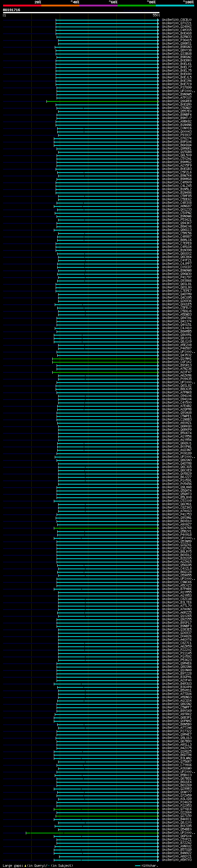Click the 550 end position label
Image resolution: width=197 pixels, height=868 pixels.
pos(155,15)
